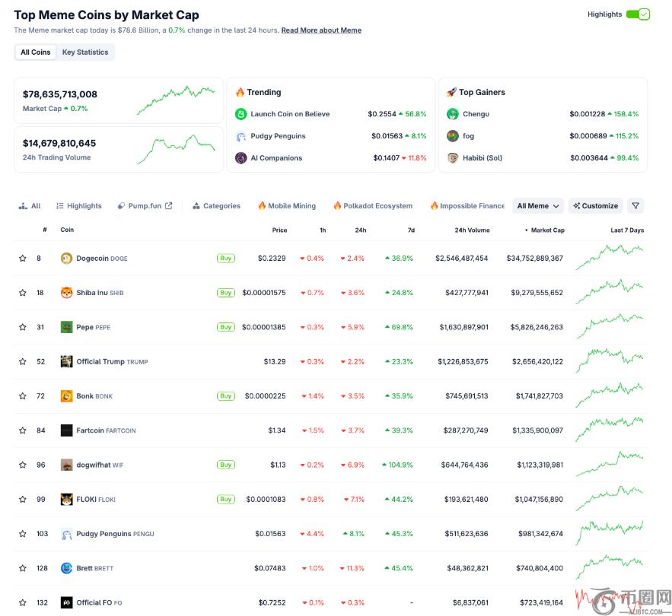Click the Market Cap sparkline chart
The width and height of the screenshot is (672, 616).
[x=176, y=100]
